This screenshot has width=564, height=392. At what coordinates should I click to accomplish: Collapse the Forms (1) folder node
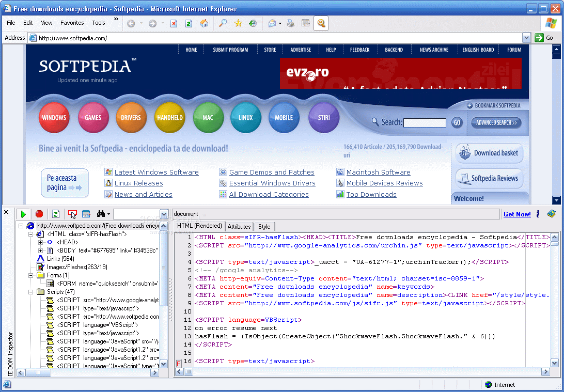pos(31,275)
